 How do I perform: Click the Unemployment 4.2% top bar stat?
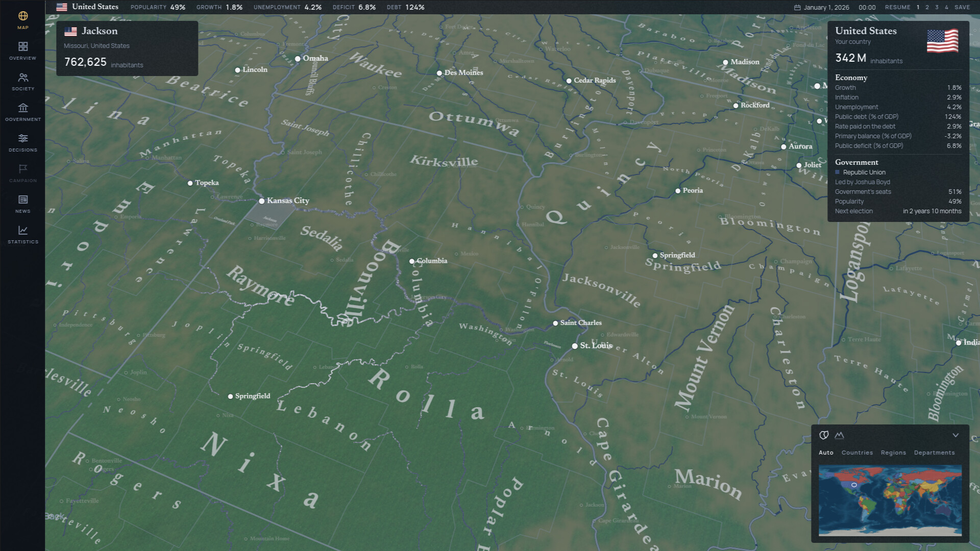287,7
